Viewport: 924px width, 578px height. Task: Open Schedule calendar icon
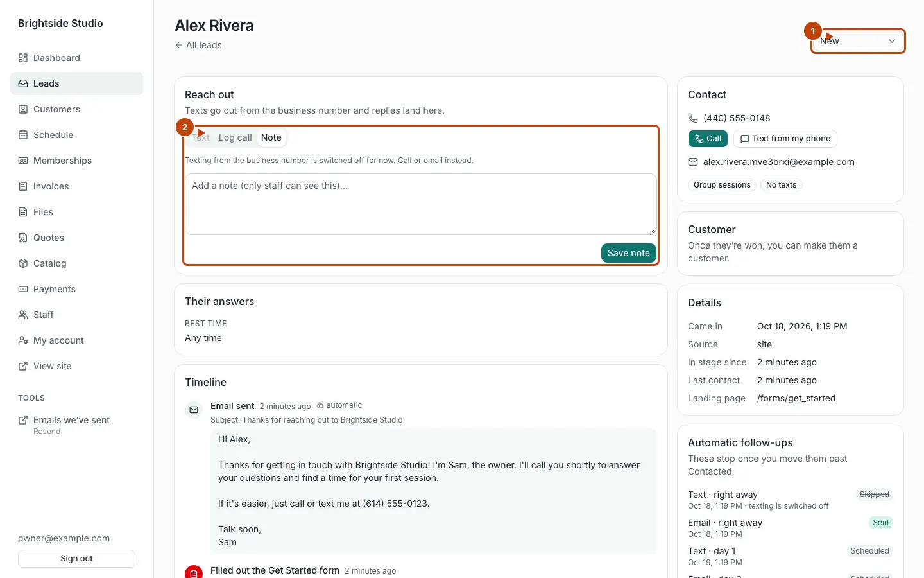coord(23,135)
